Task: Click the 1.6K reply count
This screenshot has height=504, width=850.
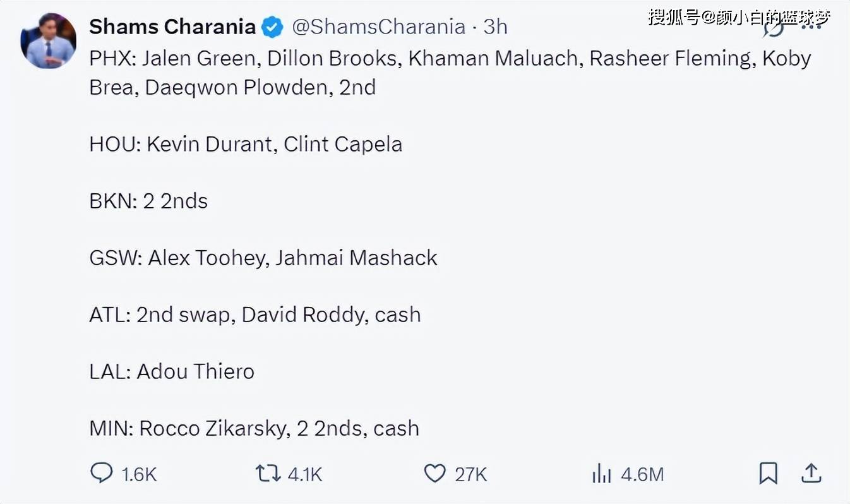Action: [138, 474]
